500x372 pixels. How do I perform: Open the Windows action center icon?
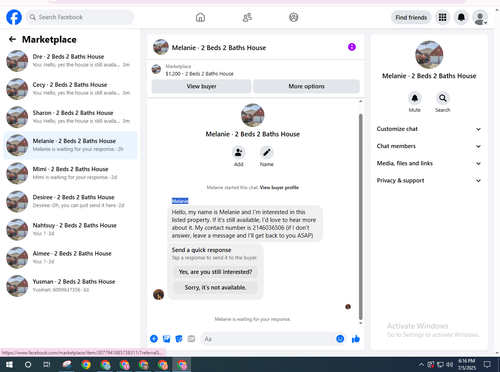click(487, 365)
